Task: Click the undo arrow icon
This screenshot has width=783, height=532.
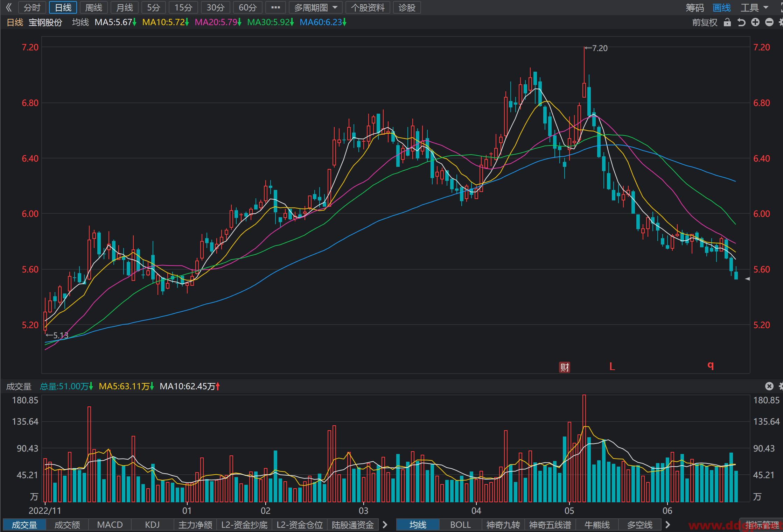Action: pos(741,22)
